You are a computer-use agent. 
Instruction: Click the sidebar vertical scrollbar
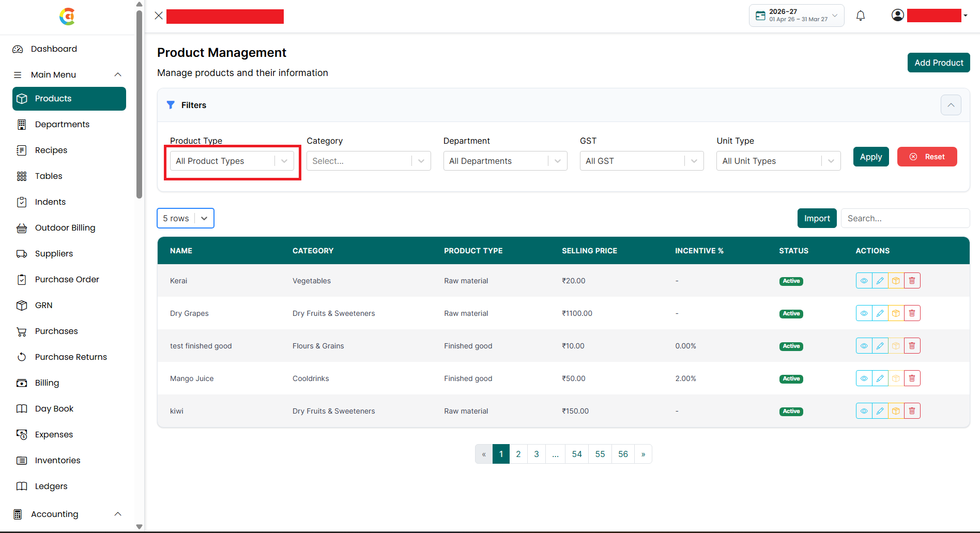pos(139,103)
